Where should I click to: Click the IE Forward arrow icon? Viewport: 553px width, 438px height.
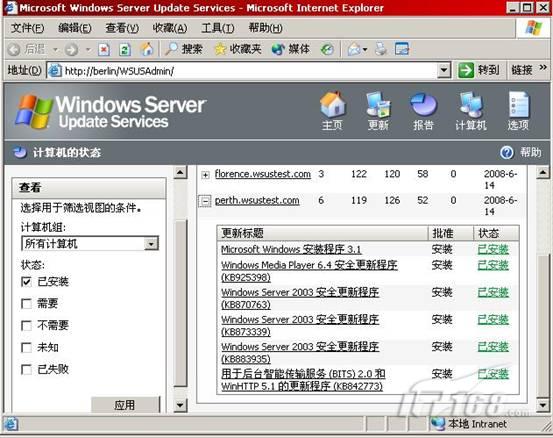(x=71, y=49)
